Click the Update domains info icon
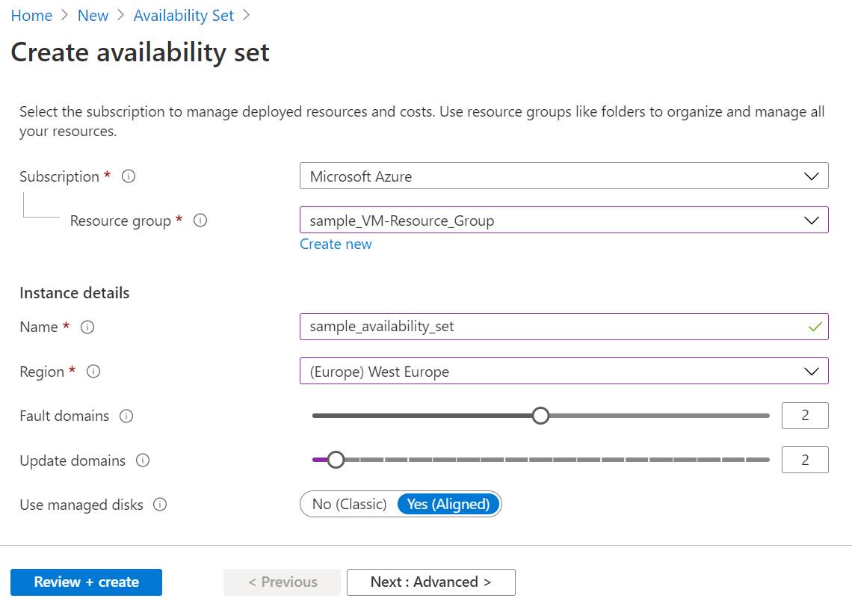This screenshot has width=852, height=616. pyautogui.click(x=142, y=461)
